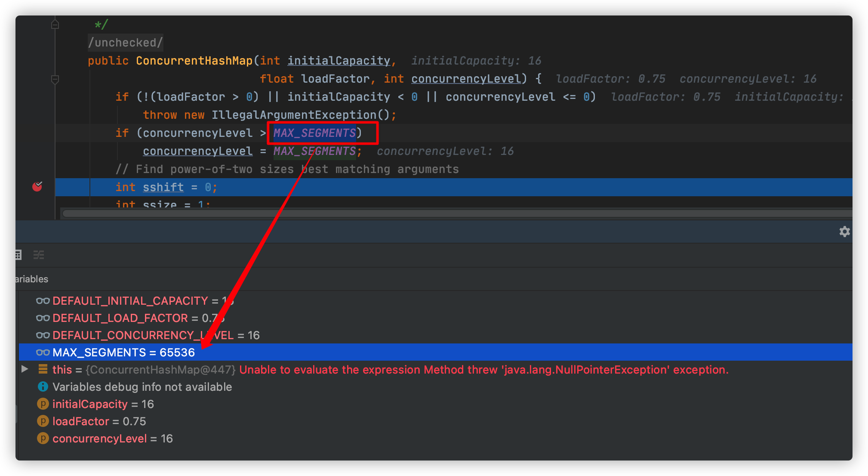The image size is (868, 476).
Task: Click the parameter icon beside concurrencyLevel
Action: [x=43, y=438]
